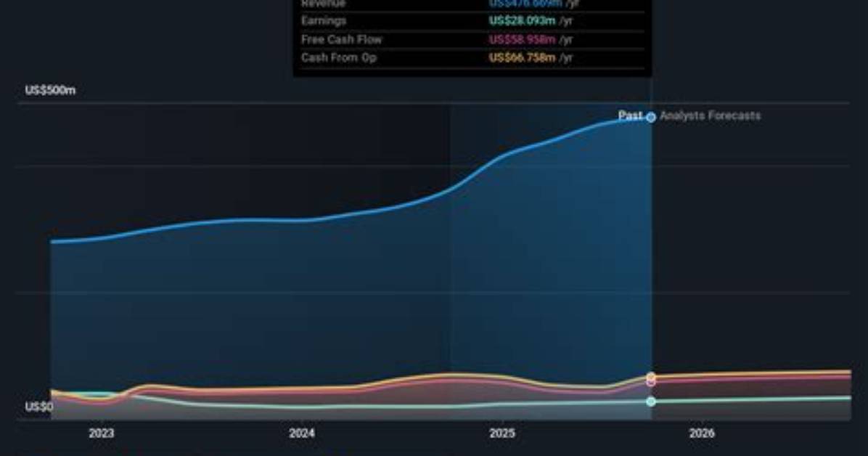Click the US$500m y-axis label
This screenshot has width=868, height=456.
pos(50,90)
